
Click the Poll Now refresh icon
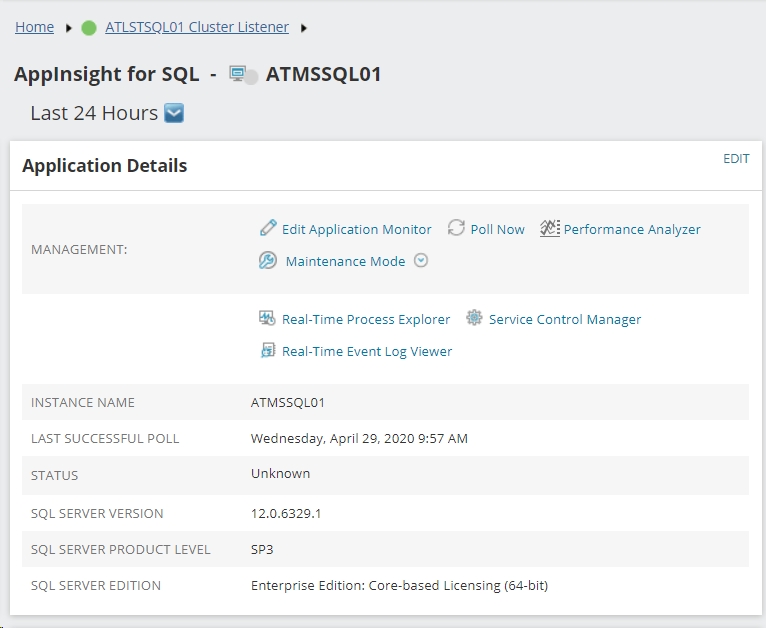(x=456, y=228)
